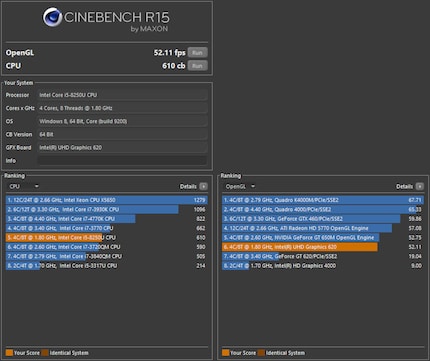Open the OpenGL ranking dropdown
This screenshot has width=430, height=361.
click(240, 186)
